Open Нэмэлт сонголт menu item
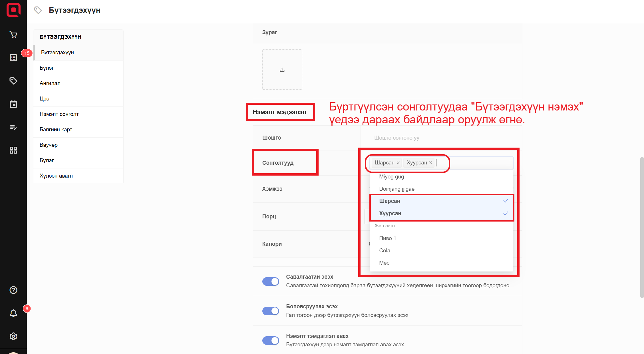 click(59, 114)
